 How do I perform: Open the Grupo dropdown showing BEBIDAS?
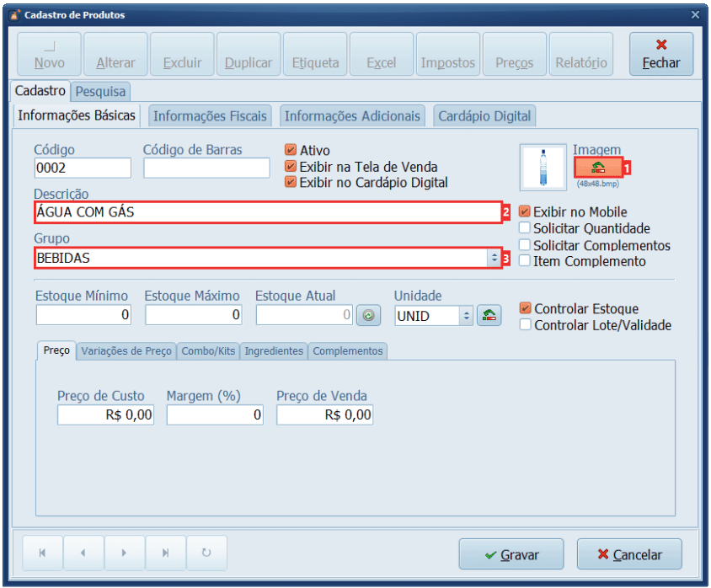tap(494, 259)
